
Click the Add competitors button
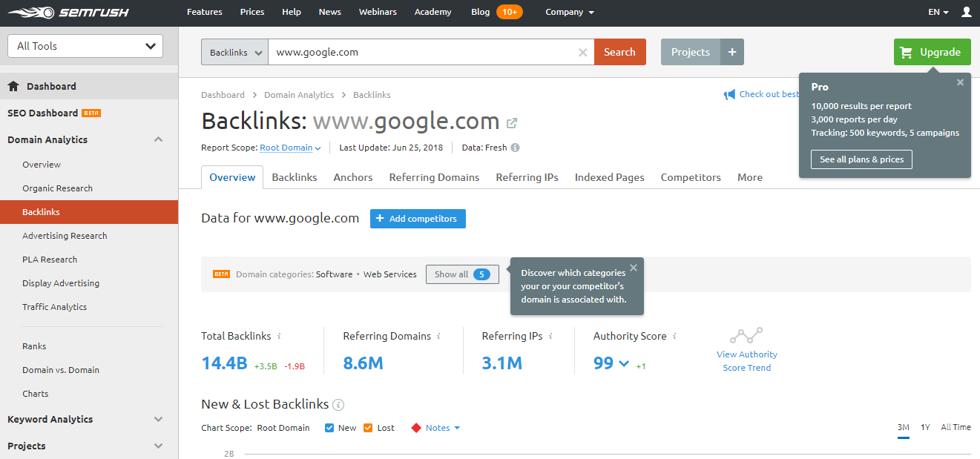418,219
